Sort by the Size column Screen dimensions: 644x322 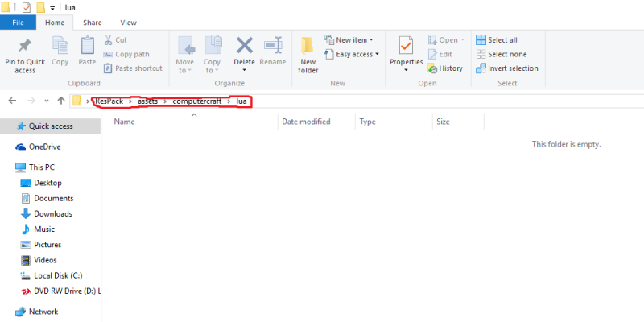click(443, 122)
